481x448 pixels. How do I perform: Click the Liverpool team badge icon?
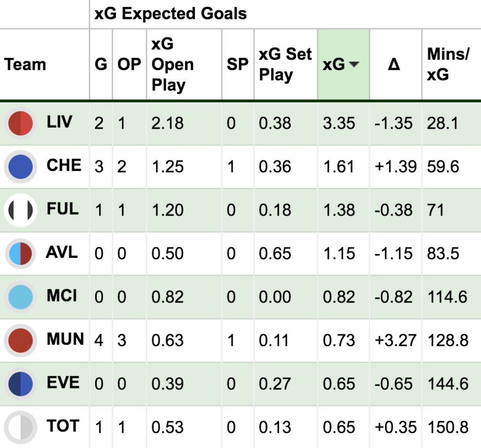(x=20, y=123)
